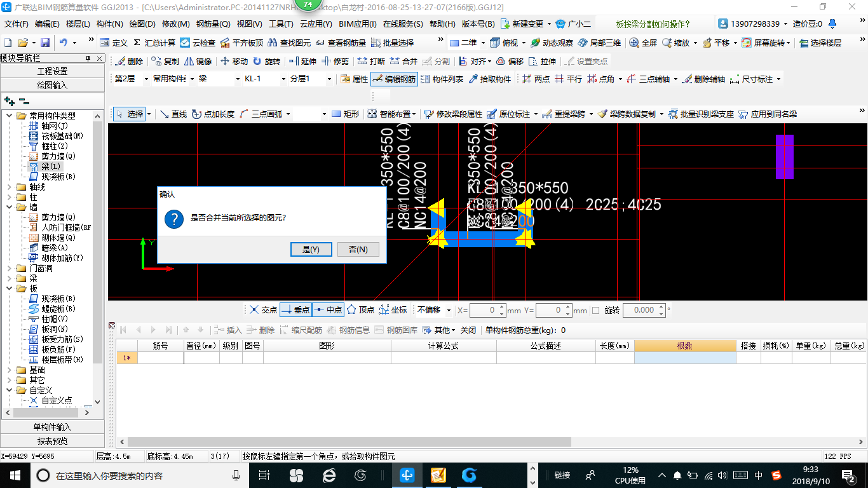
Task: Click the rotation angle value field
Action: [x=644, y=310]
